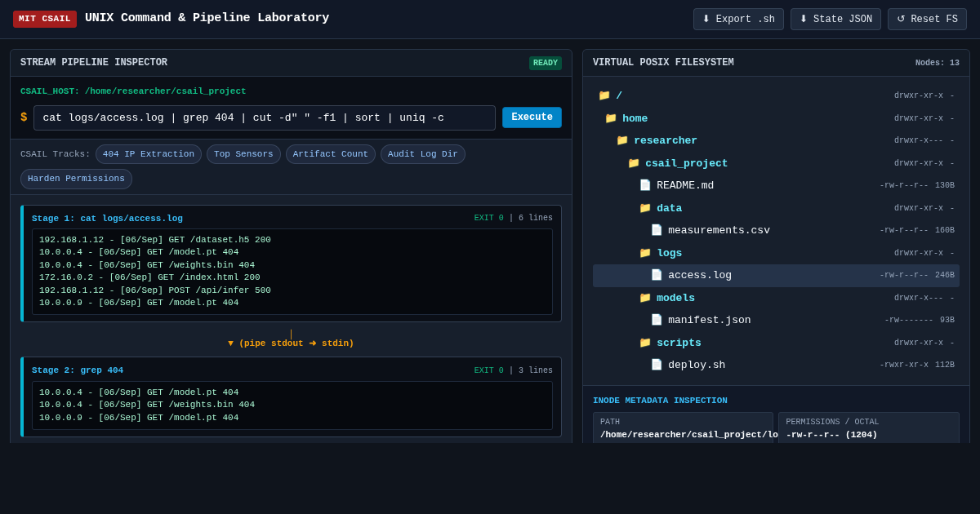Focus the command input field

click(x=265, y=117)
